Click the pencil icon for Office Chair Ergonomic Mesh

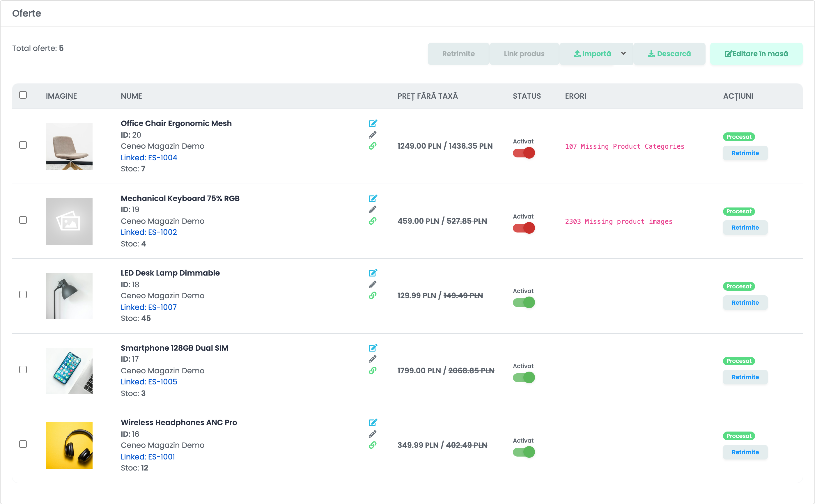[x=373, y=135]
